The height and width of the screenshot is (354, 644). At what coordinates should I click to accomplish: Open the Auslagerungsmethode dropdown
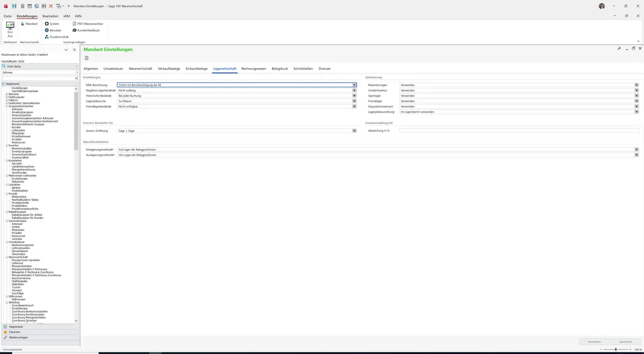(636, 154)
